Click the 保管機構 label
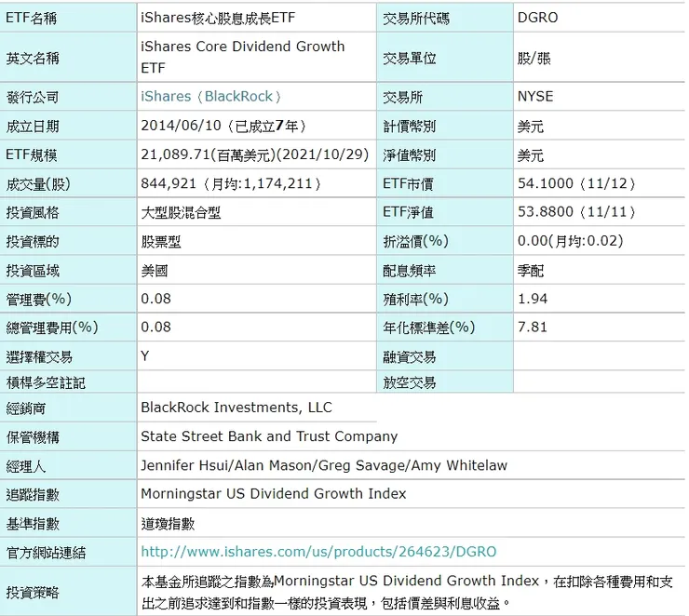Image resolution: width=689 pixels, height=616 pixels. [32, 437]
